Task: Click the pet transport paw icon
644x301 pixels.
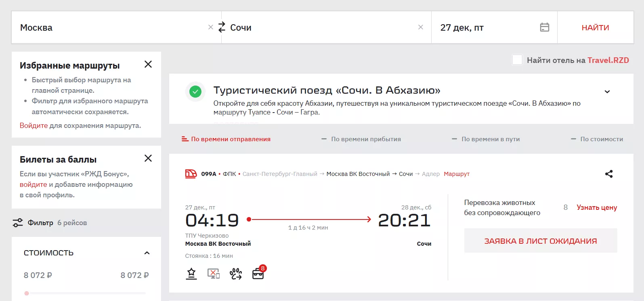Action: pyautogui.click(x=236, y=274)
